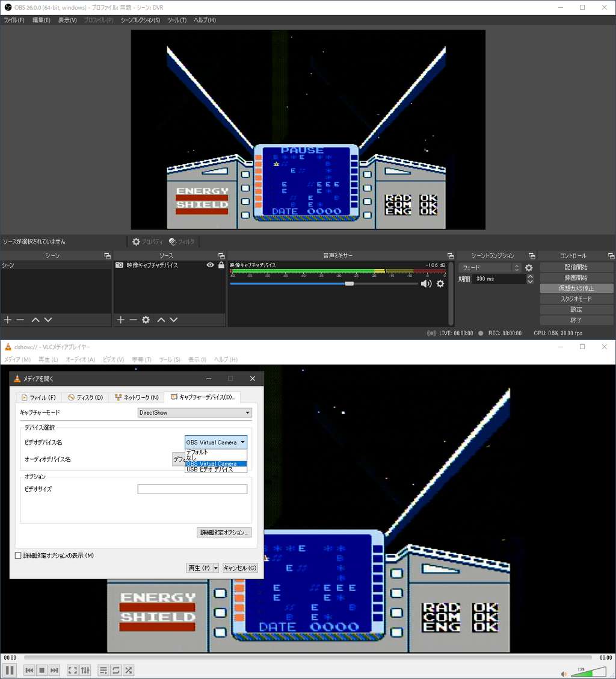The height and width of the screenshot is (679, 616).
Task: Remove selected scene with the minus icon
Action: coord(20,320)
